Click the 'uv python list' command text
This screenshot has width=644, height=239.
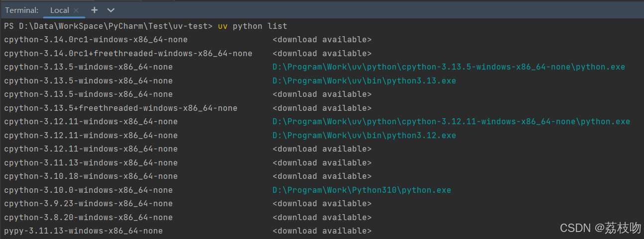pos(253,26)
